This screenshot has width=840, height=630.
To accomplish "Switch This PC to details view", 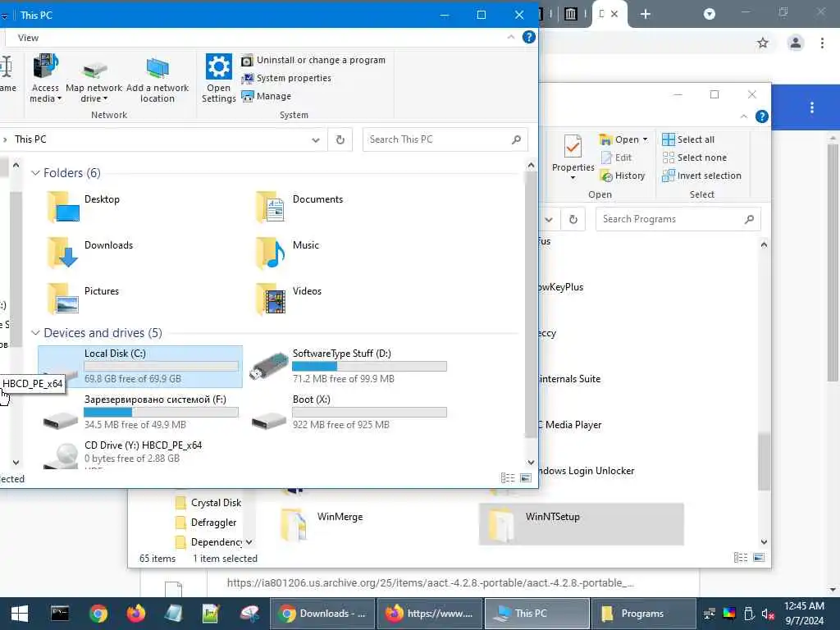I will pyautogui.click(x=507, y=478).
